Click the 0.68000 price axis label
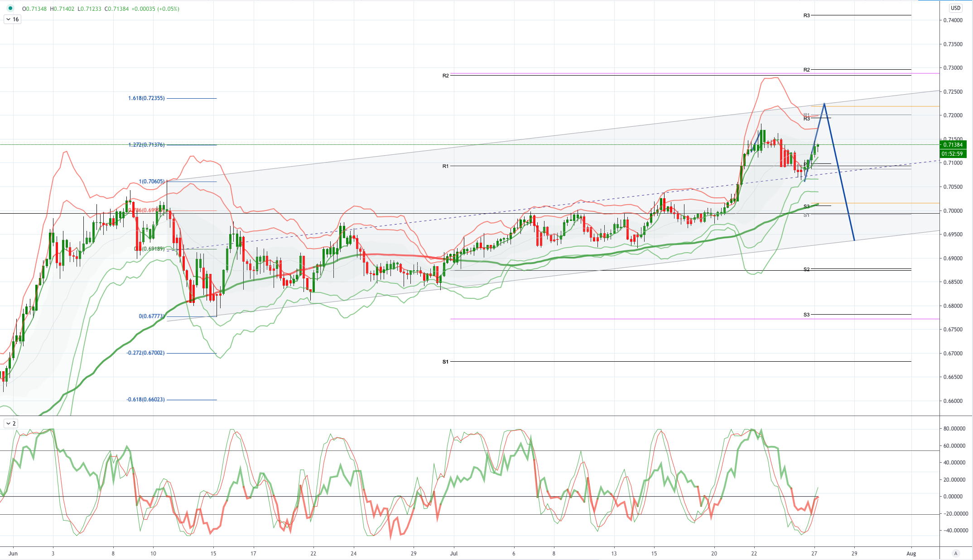973x560 pixels. 953,306
